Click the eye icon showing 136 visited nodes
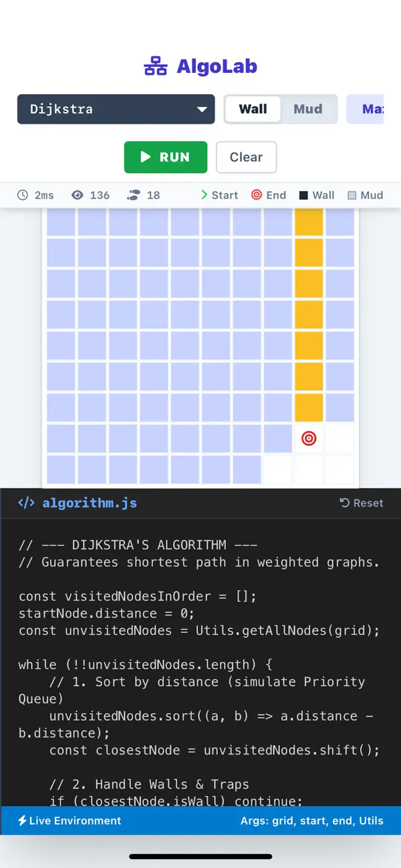 point(79,194)
